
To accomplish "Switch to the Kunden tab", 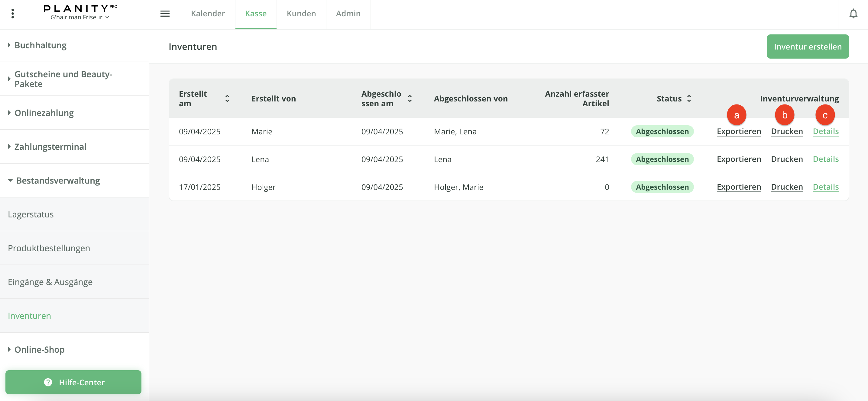I will [x=301, y=14].
